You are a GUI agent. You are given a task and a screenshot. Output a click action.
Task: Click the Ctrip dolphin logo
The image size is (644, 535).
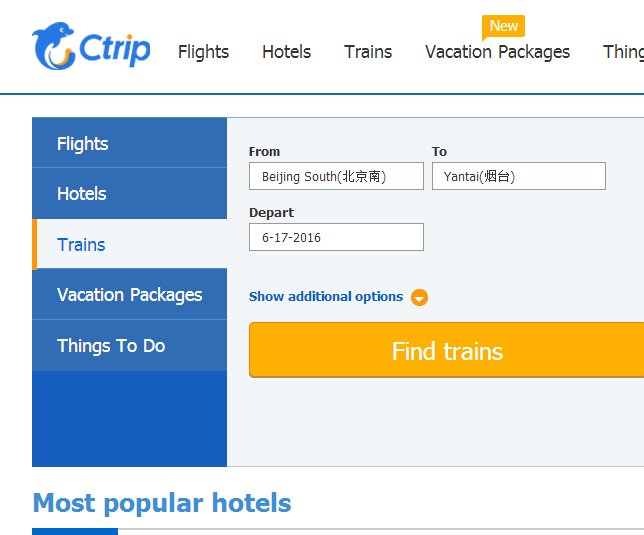coord(53,46)
